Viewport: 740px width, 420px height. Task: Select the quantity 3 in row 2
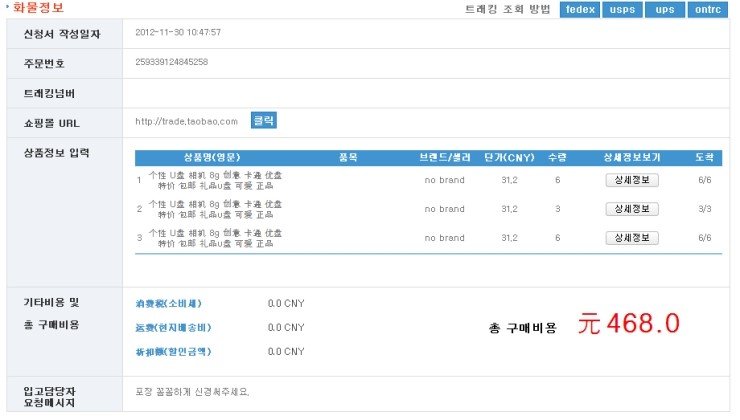tap(558, 209)
